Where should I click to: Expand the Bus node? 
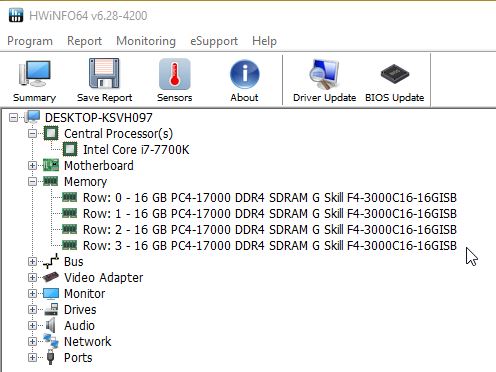pos(32,262)
